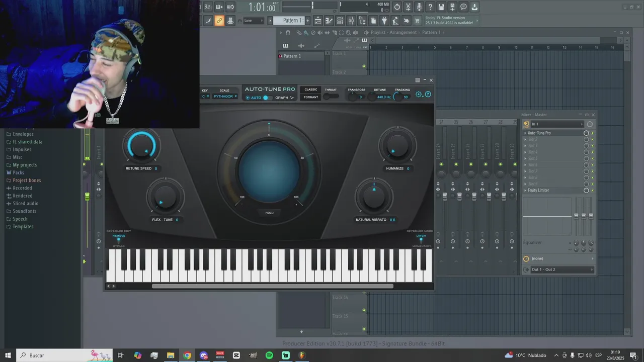
Task: Open Auto-Tune settings gear icon
Action: tap(419, 94)
